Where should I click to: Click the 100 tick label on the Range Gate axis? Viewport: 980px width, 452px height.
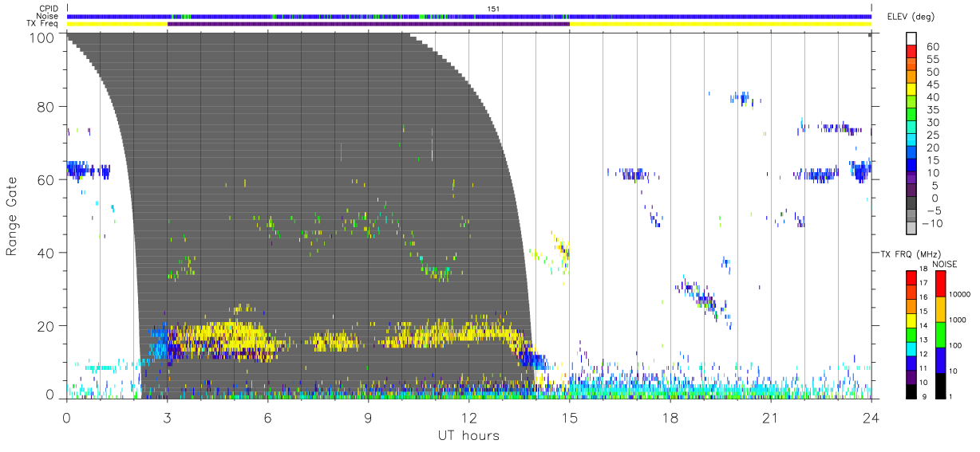43,37
